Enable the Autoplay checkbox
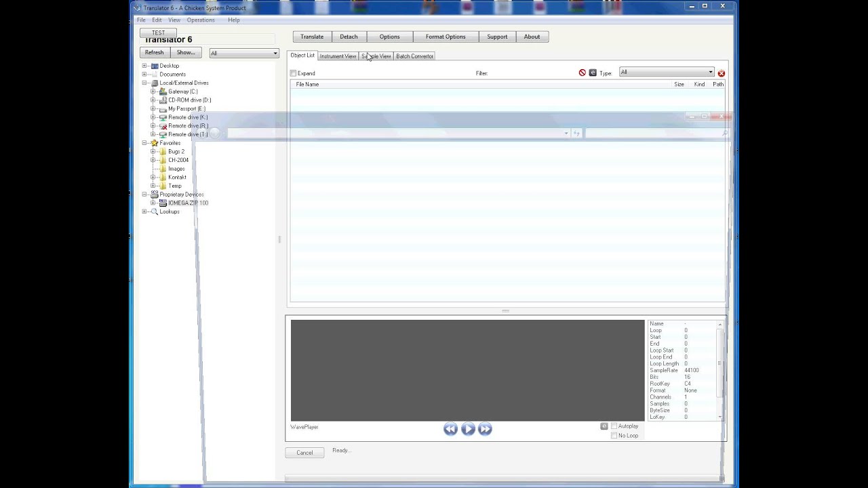Viewport: 868px width, 488px height. [x=614, y=426]
